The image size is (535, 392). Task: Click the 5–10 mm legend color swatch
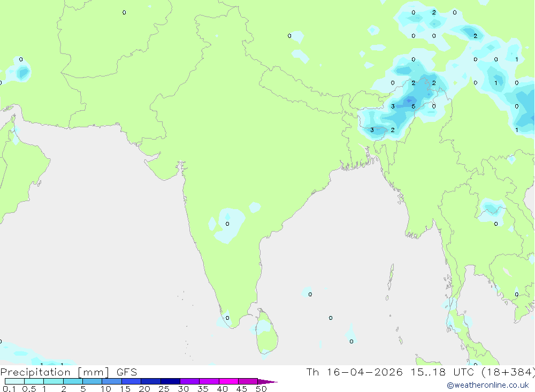click(x=93, y=381)
